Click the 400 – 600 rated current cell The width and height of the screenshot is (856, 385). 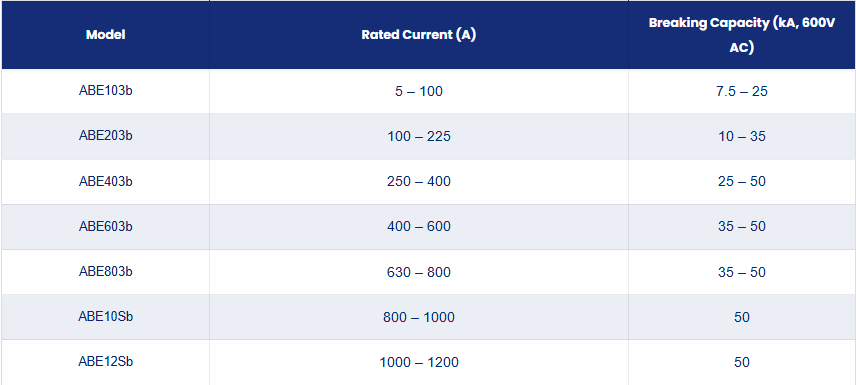419,227
